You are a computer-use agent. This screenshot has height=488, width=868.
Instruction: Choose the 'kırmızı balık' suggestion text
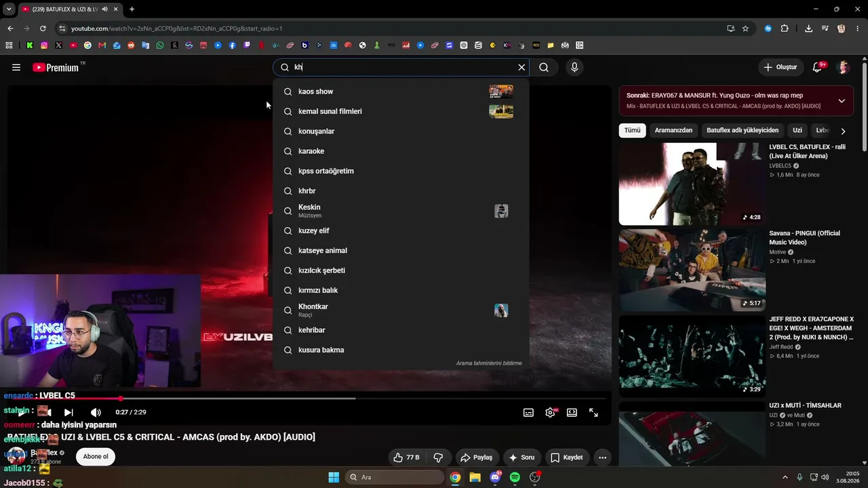[x=318, y=290]
